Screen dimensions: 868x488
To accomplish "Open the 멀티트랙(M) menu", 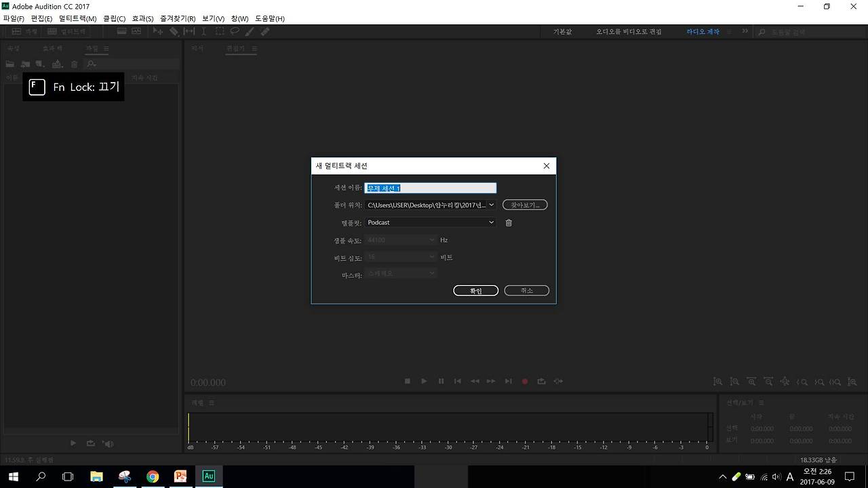I will pyautogui.click(x=77, y=18).
